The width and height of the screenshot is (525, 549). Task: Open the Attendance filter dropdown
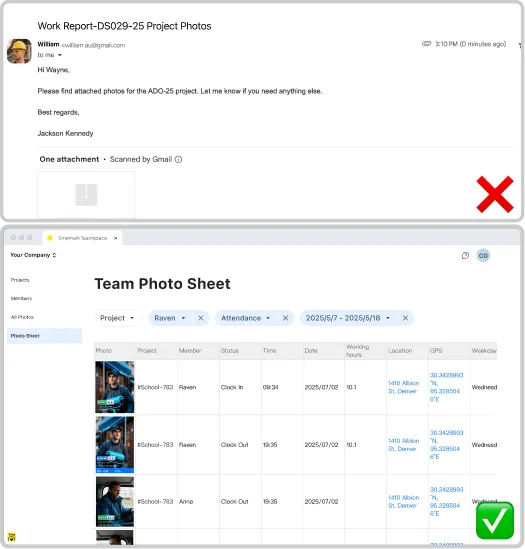click(246, 318)
